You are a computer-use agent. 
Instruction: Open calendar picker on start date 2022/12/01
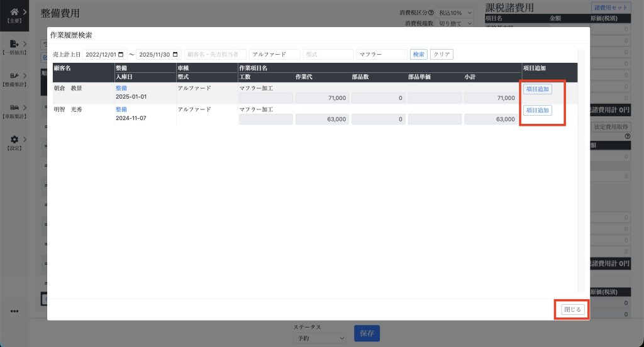point(121,55)
